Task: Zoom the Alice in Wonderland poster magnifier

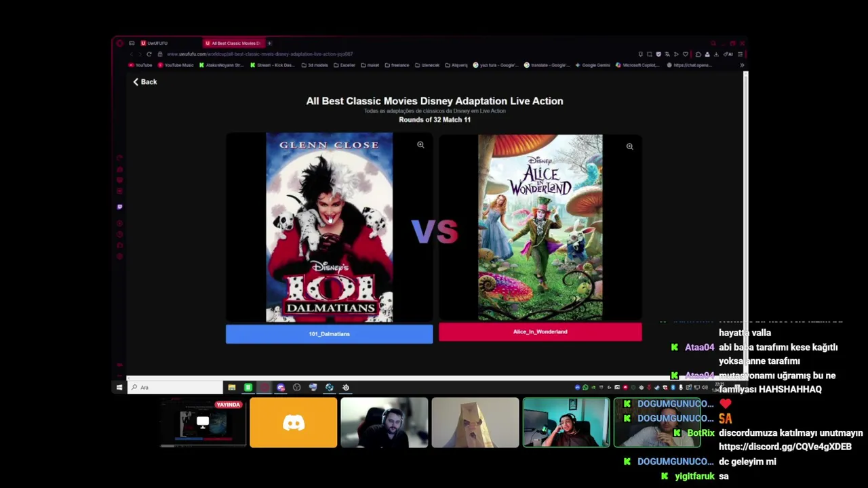Action: coord(629,146)
